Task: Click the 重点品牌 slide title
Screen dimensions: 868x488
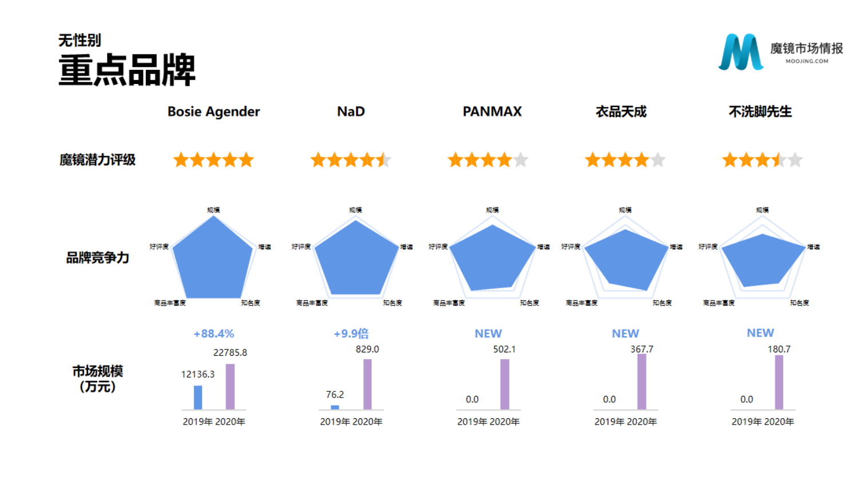Action: 127,70
